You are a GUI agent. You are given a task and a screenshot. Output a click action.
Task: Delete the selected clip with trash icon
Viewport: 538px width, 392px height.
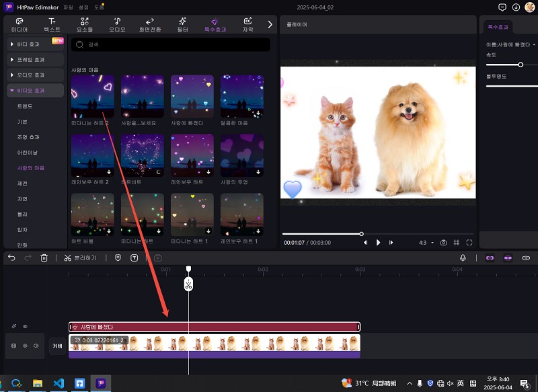tap(44, 258)
